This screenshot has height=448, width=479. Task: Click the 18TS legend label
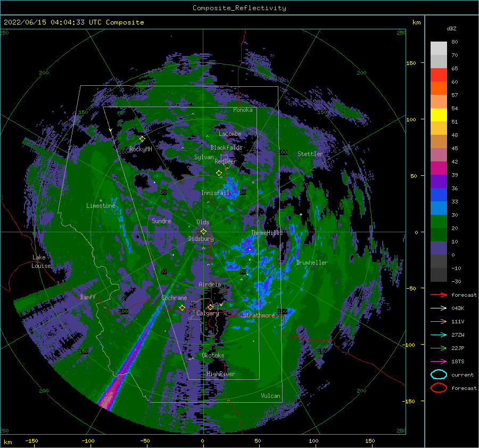pyautogui.click(x=458, y=362)
